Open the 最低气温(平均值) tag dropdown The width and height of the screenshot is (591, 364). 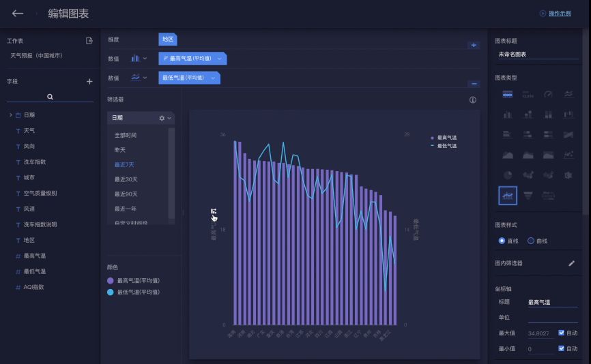pos(213,78)
